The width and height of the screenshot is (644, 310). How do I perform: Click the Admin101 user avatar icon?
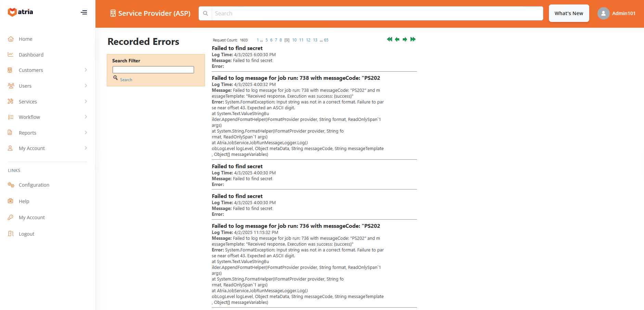click(x=603, y=13)
